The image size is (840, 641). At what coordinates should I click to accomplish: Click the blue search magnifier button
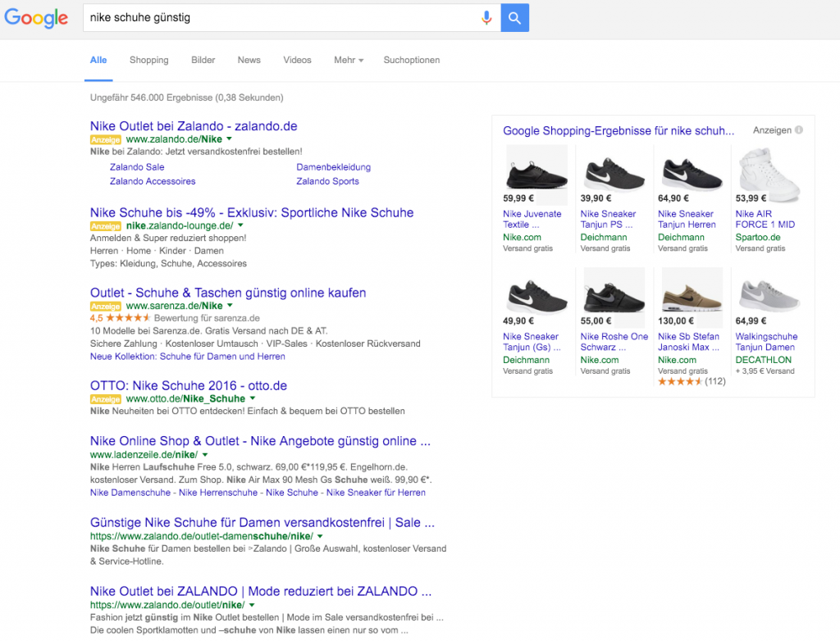[x=515, y=18]
